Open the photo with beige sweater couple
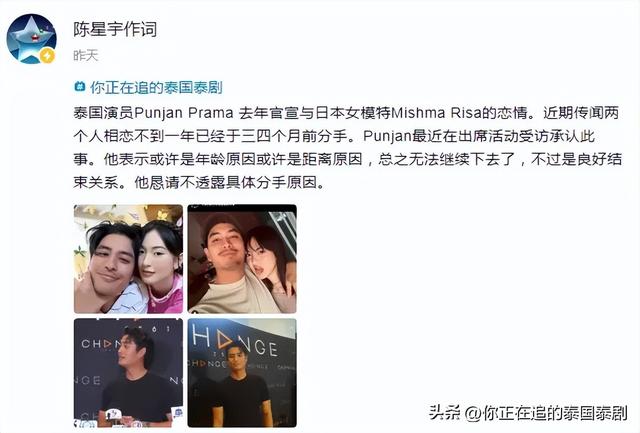The height and width of the screenshot is (433, 640). pos(242,259)
